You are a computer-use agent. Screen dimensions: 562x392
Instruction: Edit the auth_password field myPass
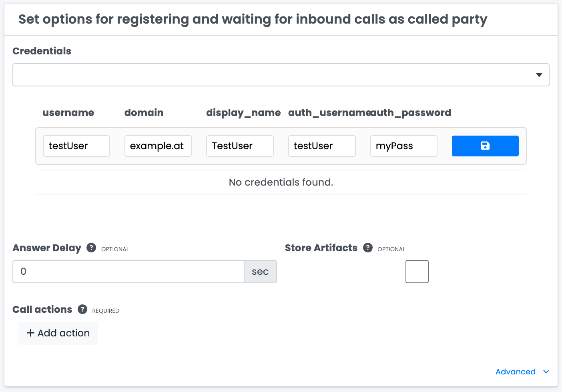404,146
